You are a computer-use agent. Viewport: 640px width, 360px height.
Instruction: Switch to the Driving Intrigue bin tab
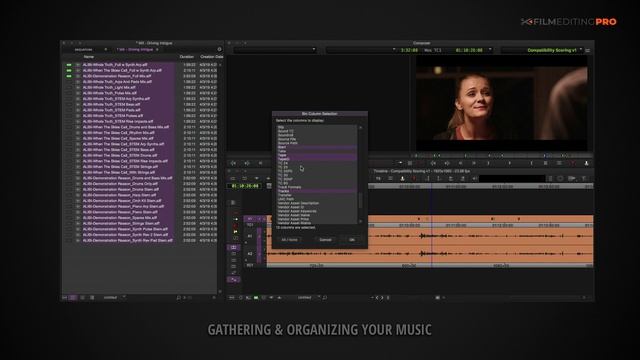click(135, 49)
